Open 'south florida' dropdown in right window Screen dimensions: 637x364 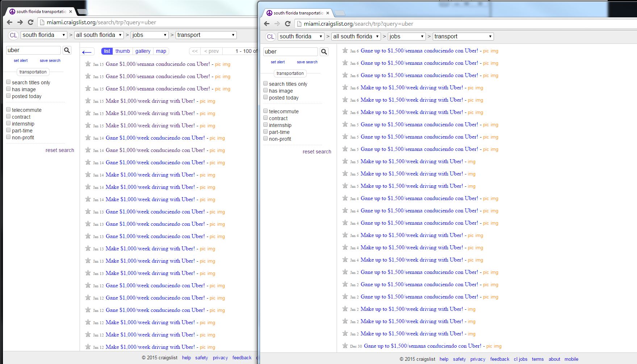point(301,37)
